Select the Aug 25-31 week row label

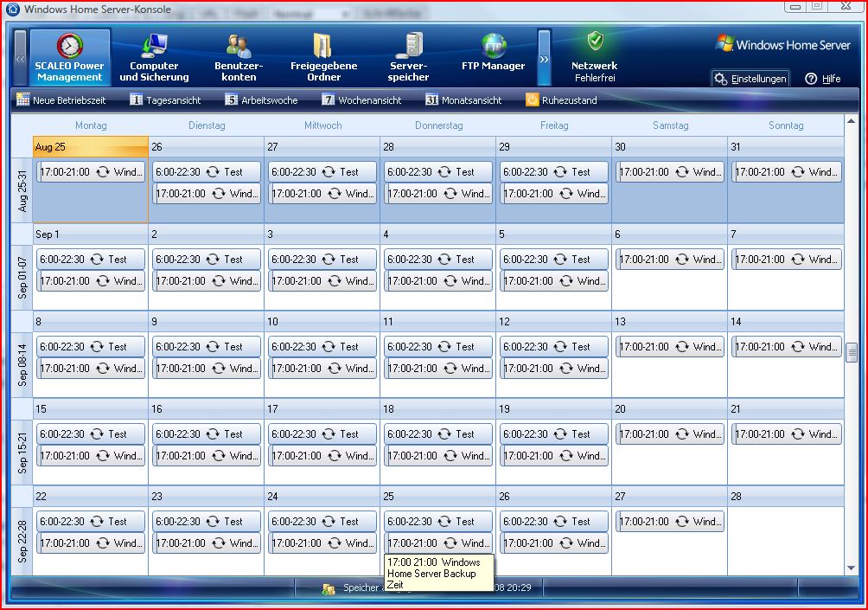tap(22, 190)
